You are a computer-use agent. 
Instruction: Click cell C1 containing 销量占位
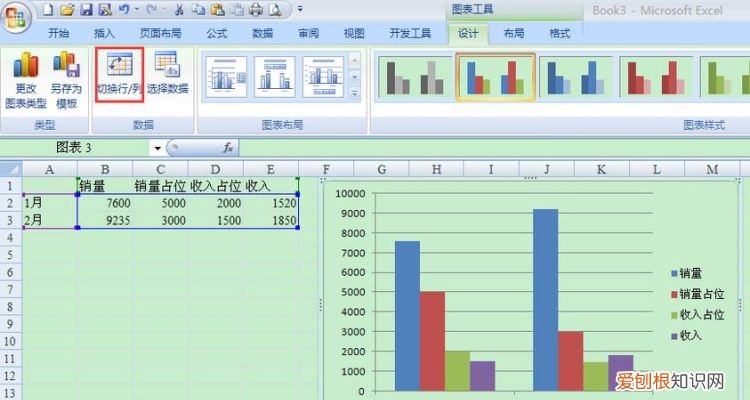click(x=160, y=186)
